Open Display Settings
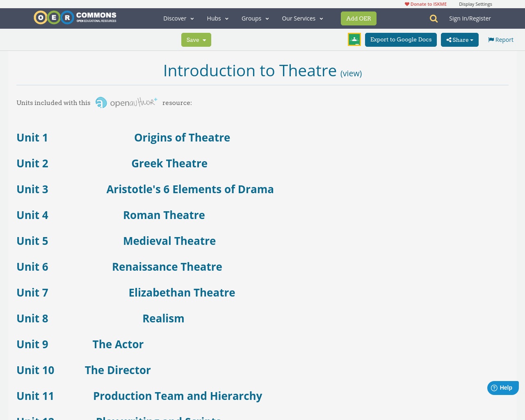The width and height of the screenshot is (525, 420). 475,3
